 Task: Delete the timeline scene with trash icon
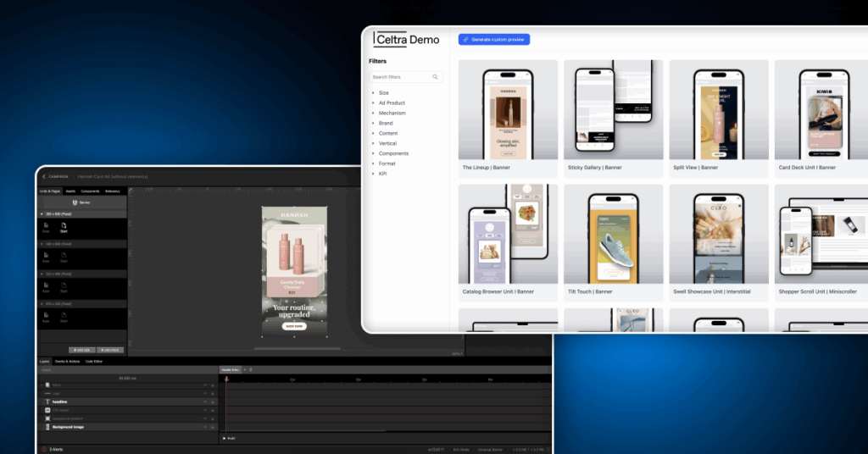point(251,369)
